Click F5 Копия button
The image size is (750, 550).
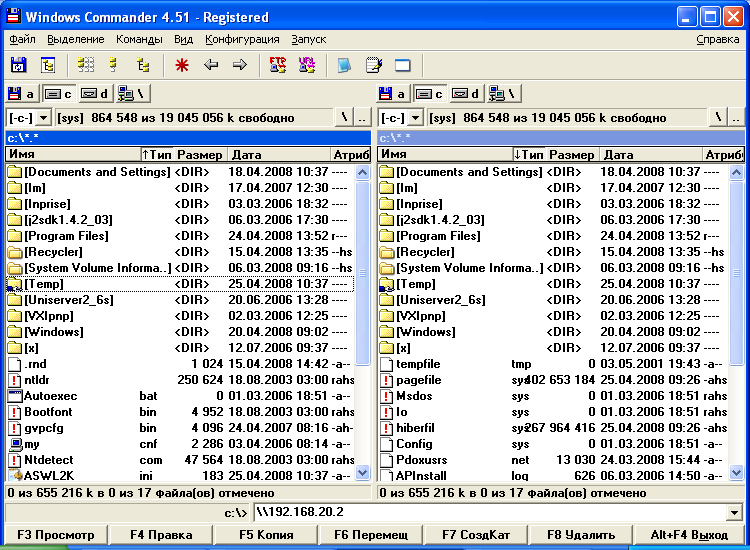pyautogui.click(x=266, y=535)
